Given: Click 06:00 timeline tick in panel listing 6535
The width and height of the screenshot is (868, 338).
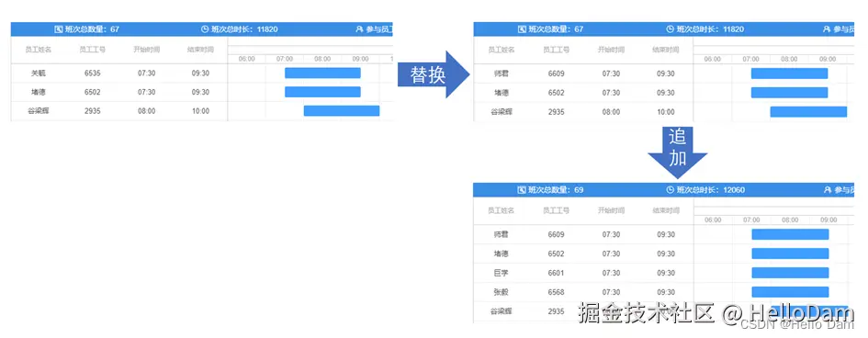Looking at the screenshot, I should [247, 59].
